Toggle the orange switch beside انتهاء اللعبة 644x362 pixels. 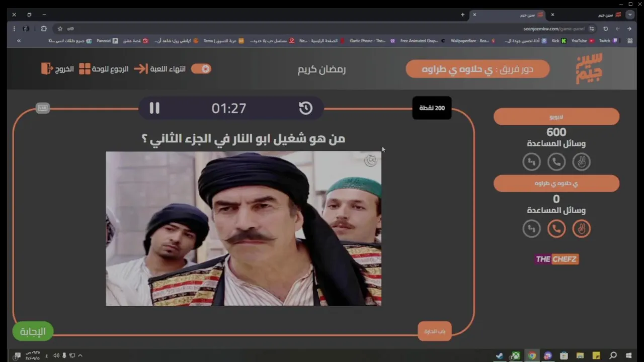[201, 69]
